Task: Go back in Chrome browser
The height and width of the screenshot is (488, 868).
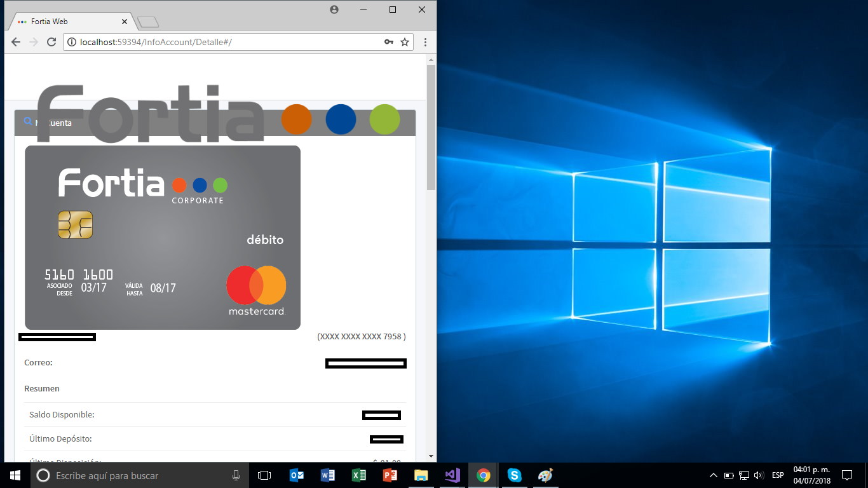Action: pos(16,42)
